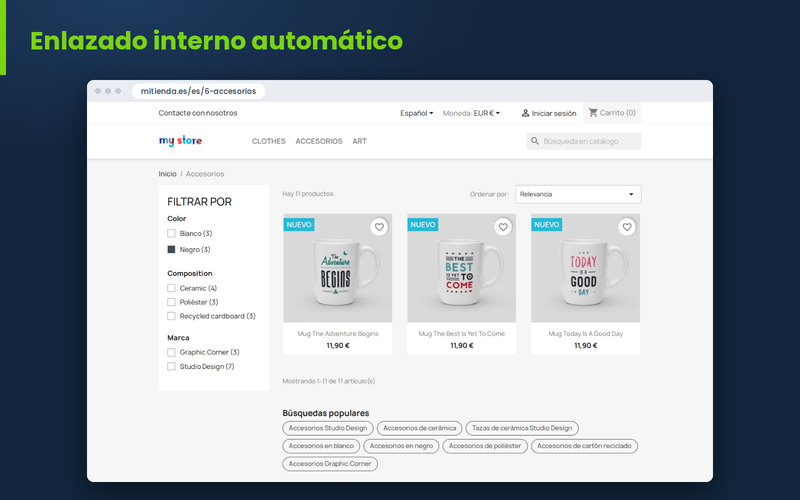Click 11,90 € price under Best Is Yet To Come
This screenshot has width=800, height=500.
coord(462,345)
